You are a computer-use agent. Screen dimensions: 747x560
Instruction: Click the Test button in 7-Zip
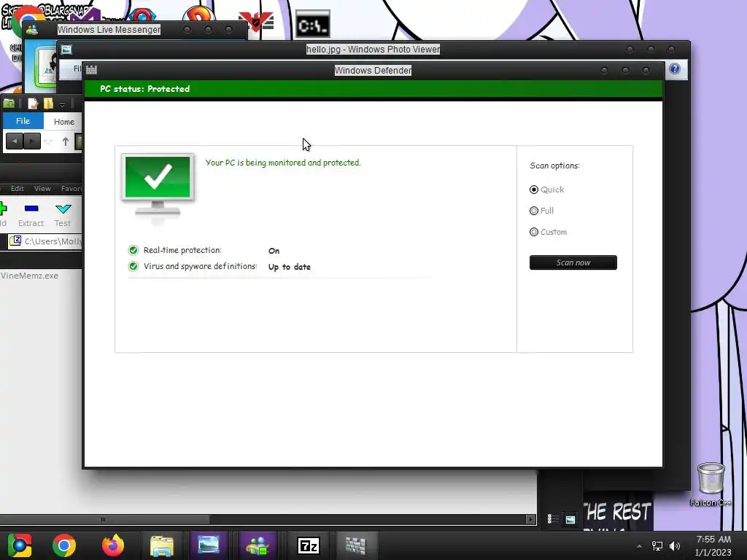coord(63,215)
